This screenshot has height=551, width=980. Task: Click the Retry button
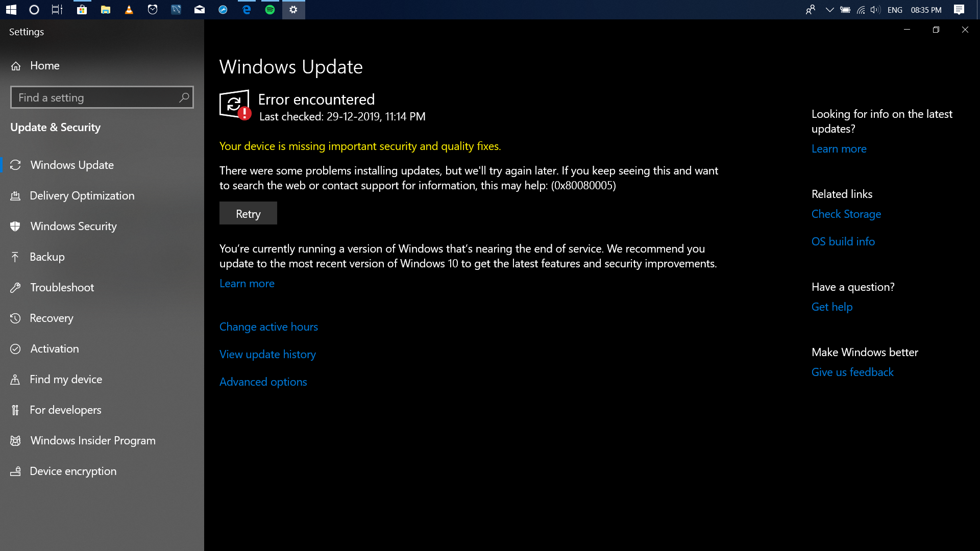click(248, 213)
